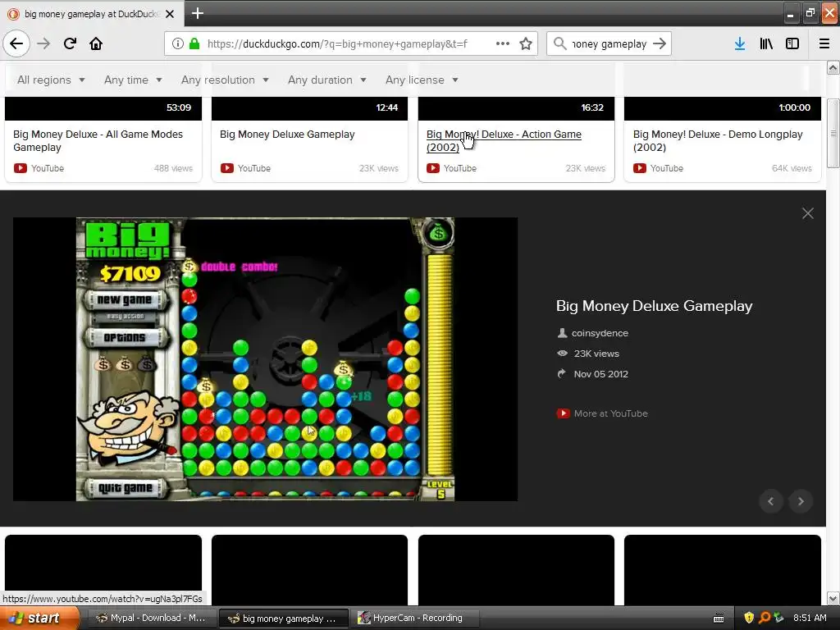Open the Windows start menu
Viewport: 840px width, 630px height.
pyautogui.click(x=39, y=618)
